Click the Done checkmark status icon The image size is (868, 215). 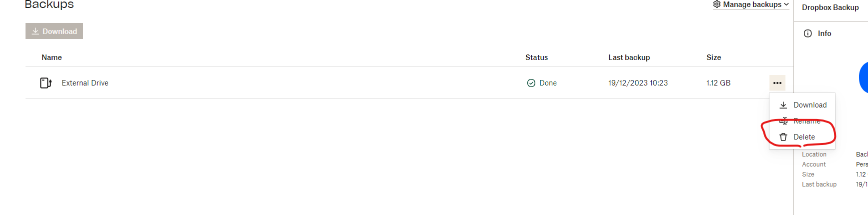(531, 83)
